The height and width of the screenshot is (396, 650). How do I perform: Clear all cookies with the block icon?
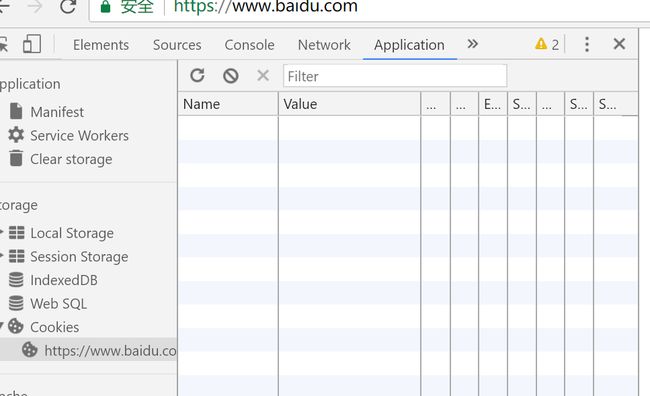230,76
